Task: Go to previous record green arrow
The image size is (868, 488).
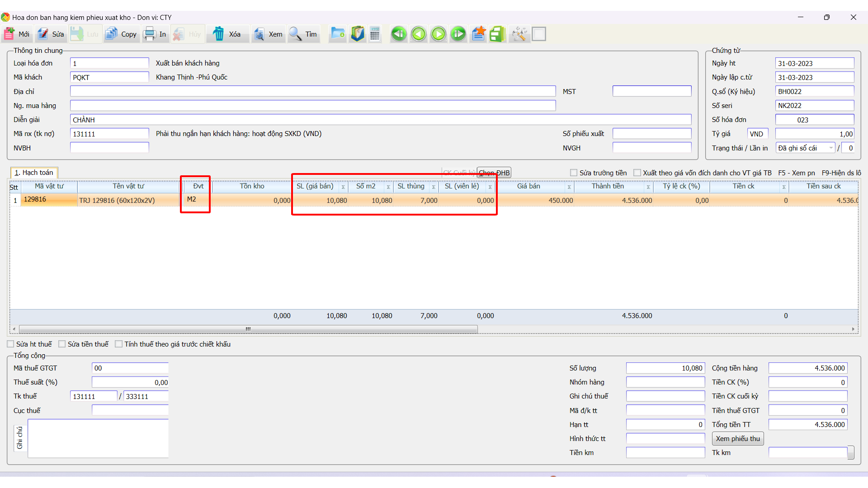Action: pos(419,34)
